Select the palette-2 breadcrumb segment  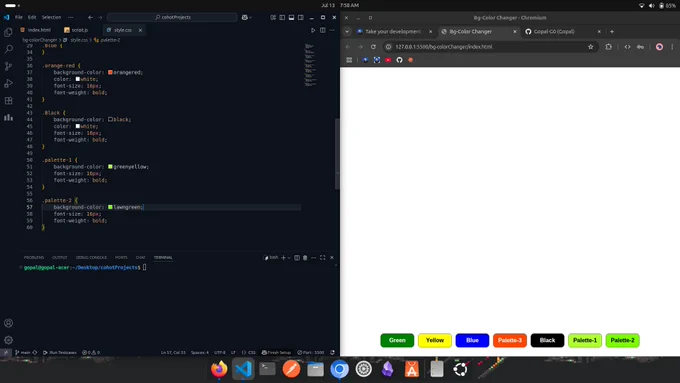[x=110, y=40]
